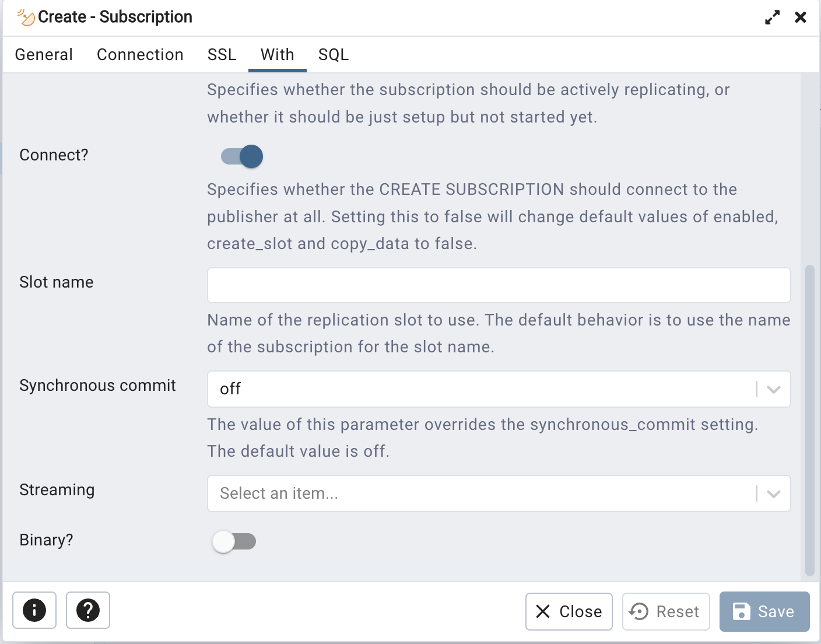Expand the Streaming dropdown arrow
Image resolution: width=821 pixels, height=644 pixels.
pos(773,494)
